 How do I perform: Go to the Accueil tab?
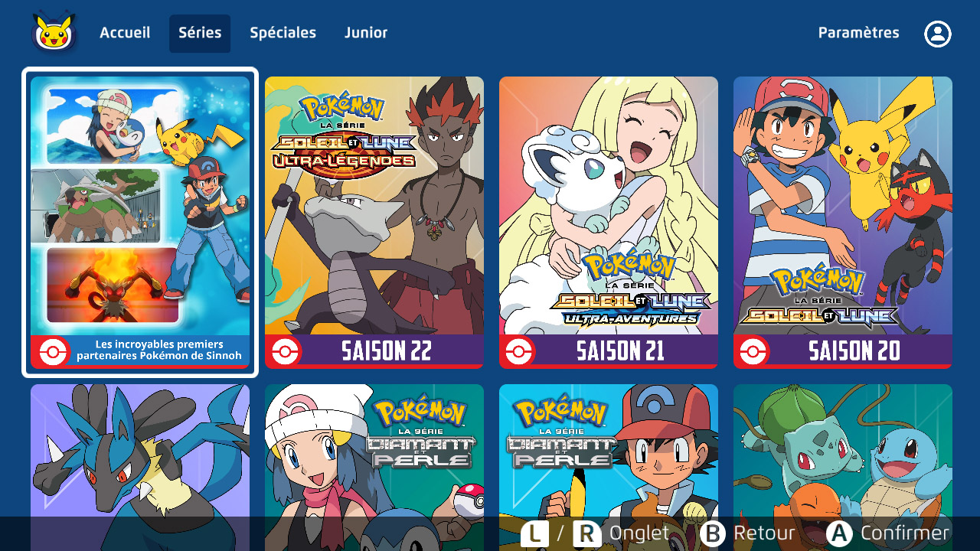(125, 34)
